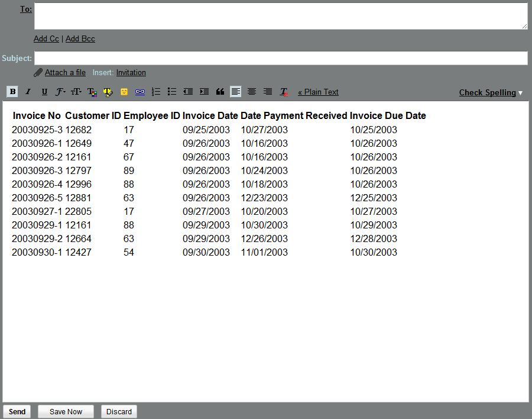The width and height of the screenshot is (532, 419).
Task: Toggle bold formatting button
Action: click(12, 92)
